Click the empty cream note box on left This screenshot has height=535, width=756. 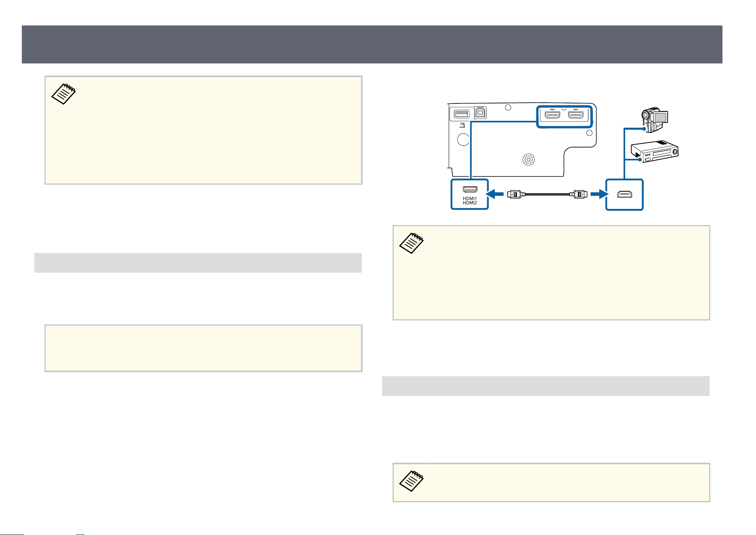pos(204,348)
